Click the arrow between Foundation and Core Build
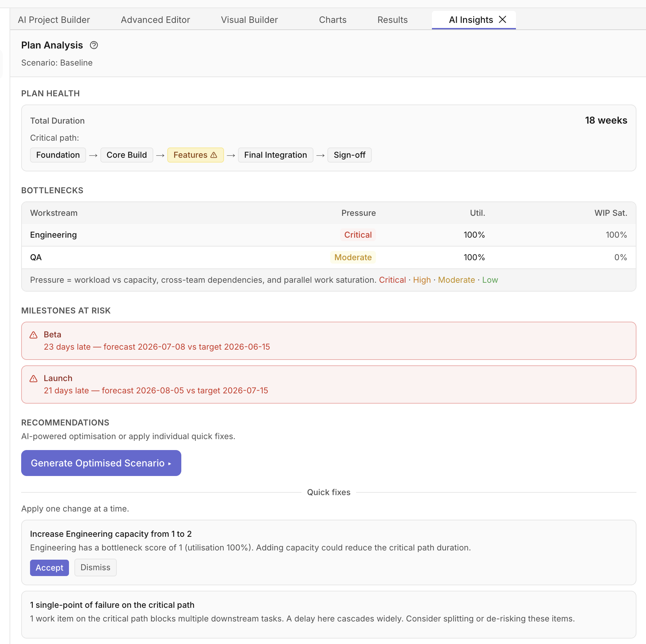 click(93, 155)
